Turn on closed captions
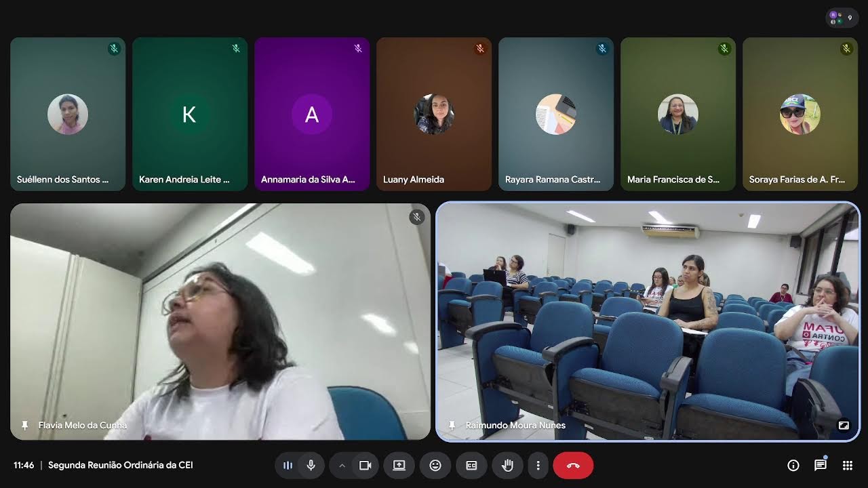This screenshot has width=868, height=488. (471, 466)
